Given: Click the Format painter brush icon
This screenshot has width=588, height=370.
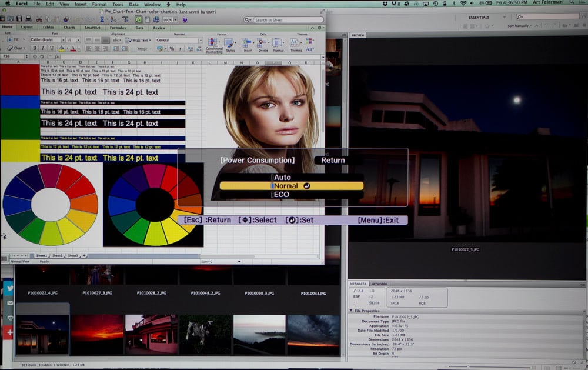Looking at the screenshot, I should (66, 19).
